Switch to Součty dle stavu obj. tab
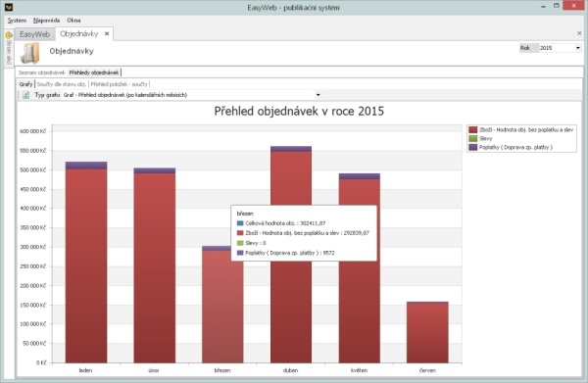This screenshot has height=383, width=588. point(62,84)
